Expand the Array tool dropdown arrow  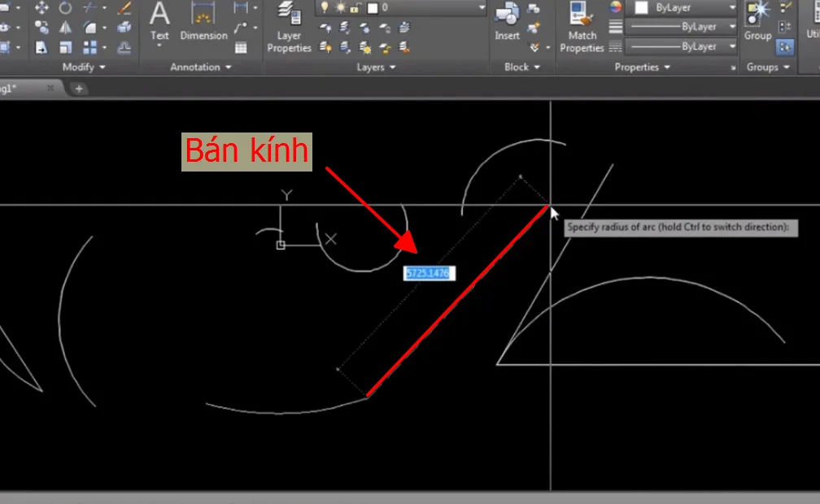(104, 48)
